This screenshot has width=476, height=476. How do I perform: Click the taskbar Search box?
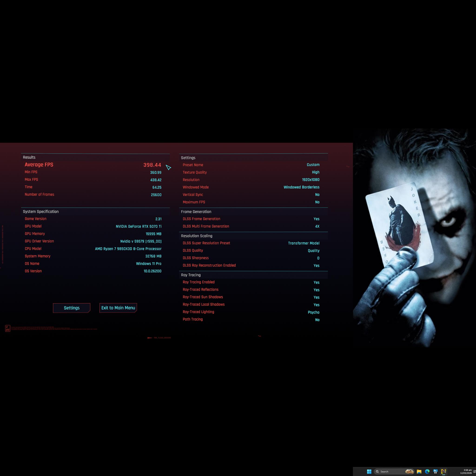394,472
